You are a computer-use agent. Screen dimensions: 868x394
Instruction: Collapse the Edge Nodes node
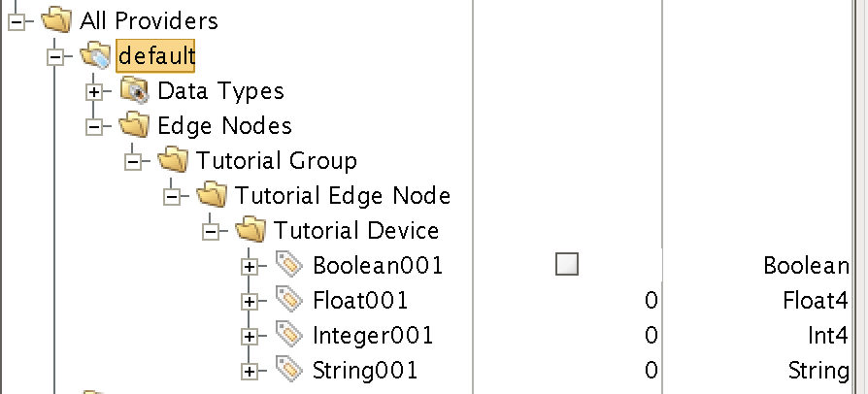click(94, 127)
